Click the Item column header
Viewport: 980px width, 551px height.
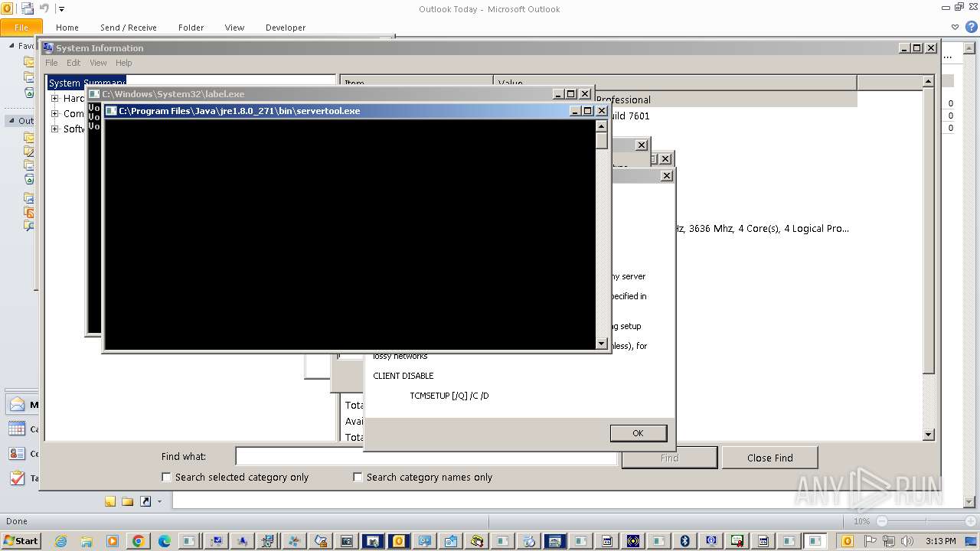coord(416,83)
